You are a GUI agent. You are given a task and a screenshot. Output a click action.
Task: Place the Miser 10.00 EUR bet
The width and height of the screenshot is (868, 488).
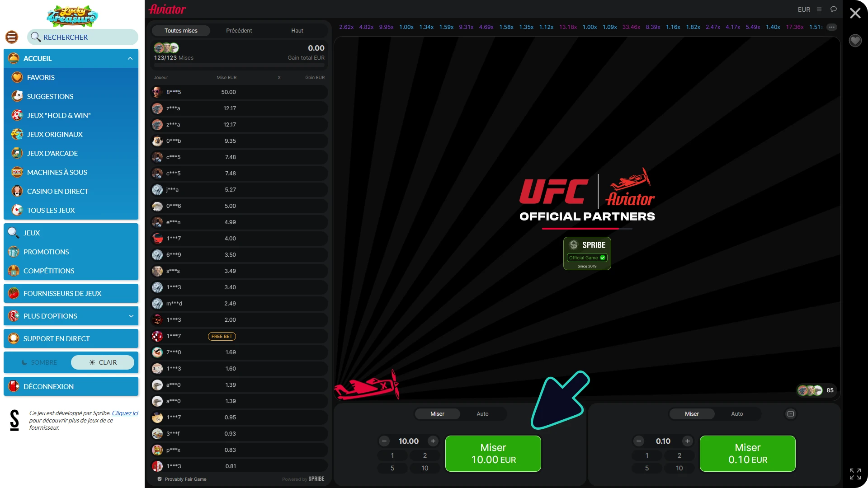click(493, 454)
